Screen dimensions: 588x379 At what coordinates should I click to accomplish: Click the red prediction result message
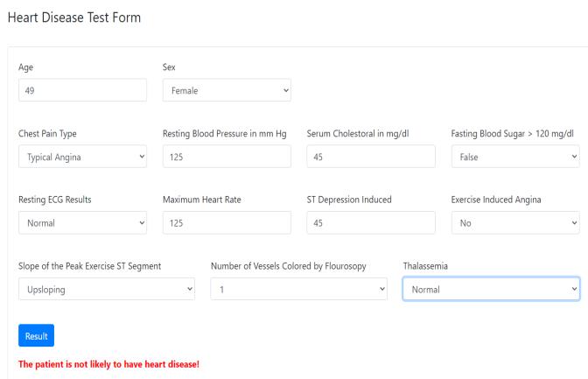point(109,364)
